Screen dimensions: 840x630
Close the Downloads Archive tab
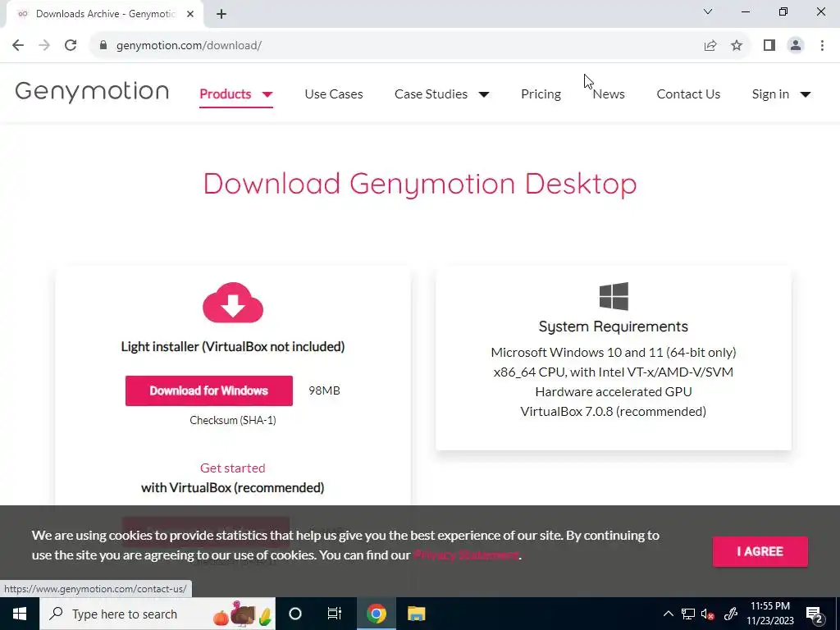click(190, 14)
